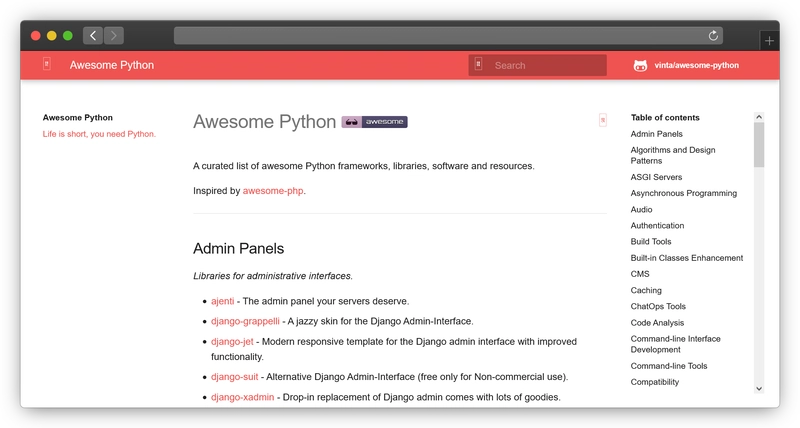Click the browser address bar
800x428 pixels.
tap(448, 36)
